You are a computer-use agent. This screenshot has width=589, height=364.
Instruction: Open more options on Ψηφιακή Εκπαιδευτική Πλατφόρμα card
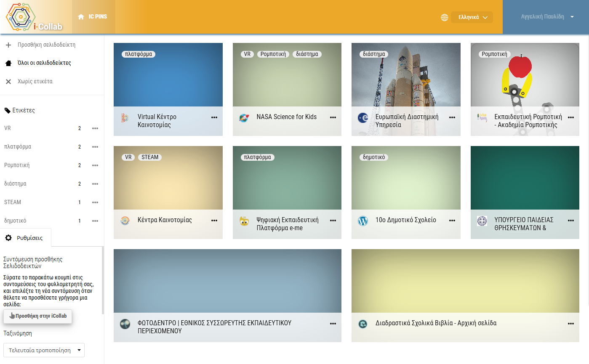tap(333, 221)
